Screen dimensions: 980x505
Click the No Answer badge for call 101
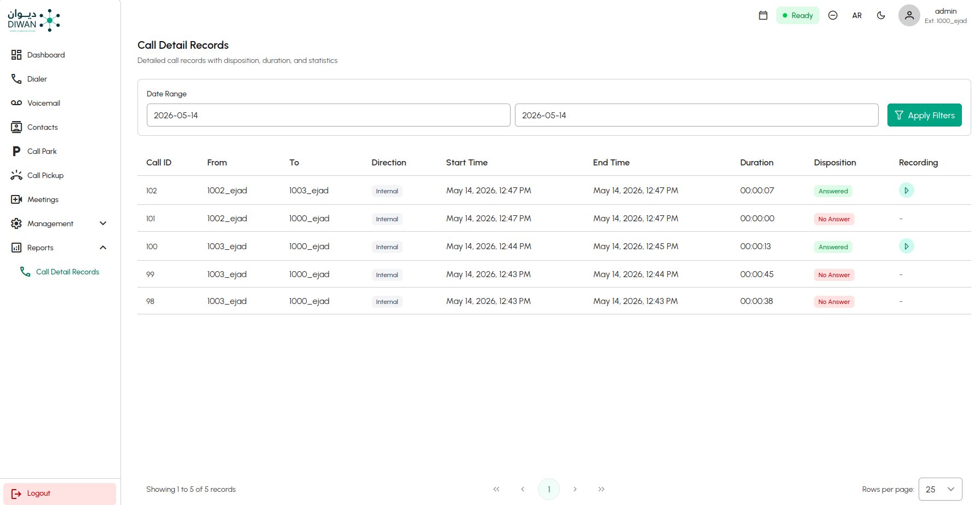tap(834, 219)
